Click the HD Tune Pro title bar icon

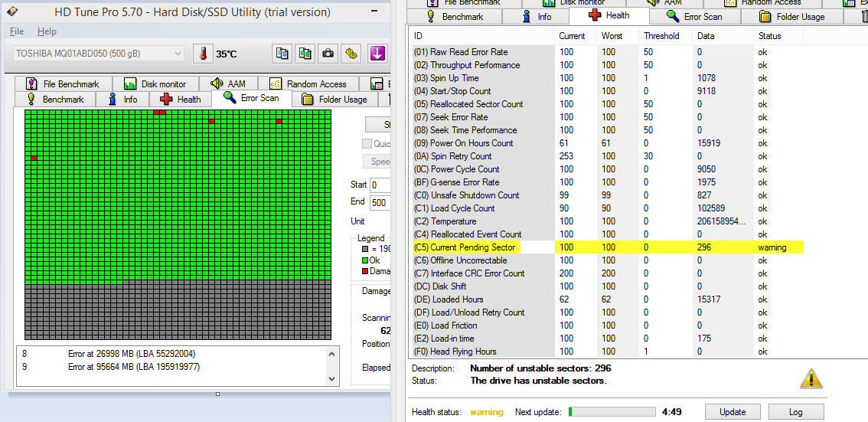point(11,11)
